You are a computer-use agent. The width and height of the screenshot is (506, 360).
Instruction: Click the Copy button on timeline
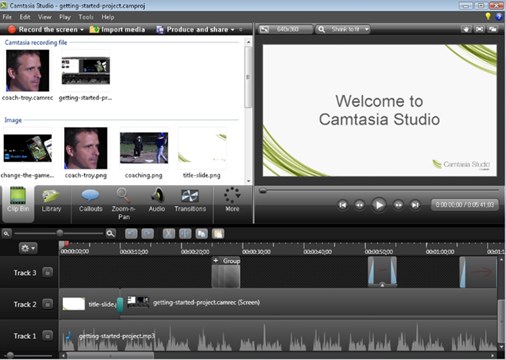click(x=201, y=234)
